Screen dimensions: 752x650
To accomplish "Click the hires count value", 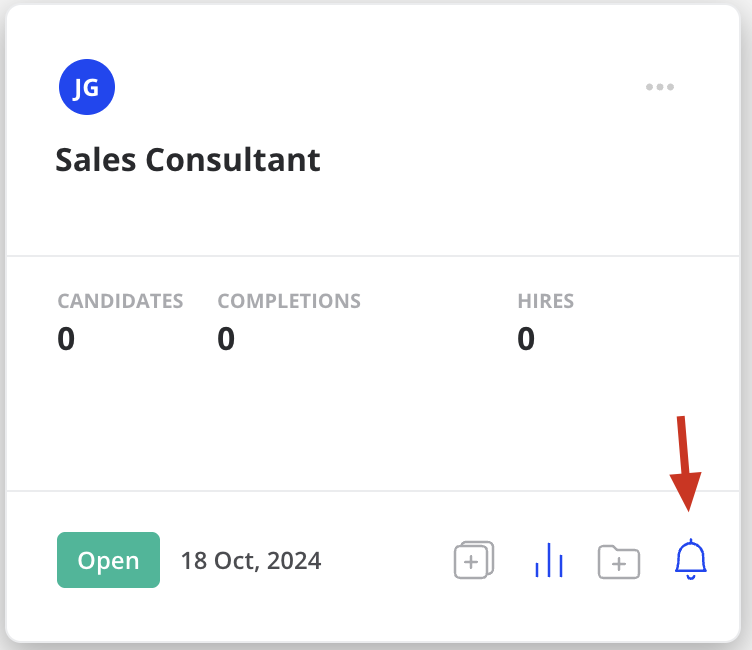I will [x=526, y=339].
